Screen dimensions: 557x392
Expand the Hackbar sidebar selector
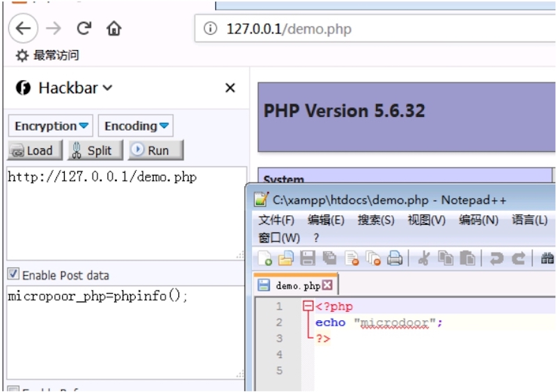pyautogui.click(x=108, y=88)
